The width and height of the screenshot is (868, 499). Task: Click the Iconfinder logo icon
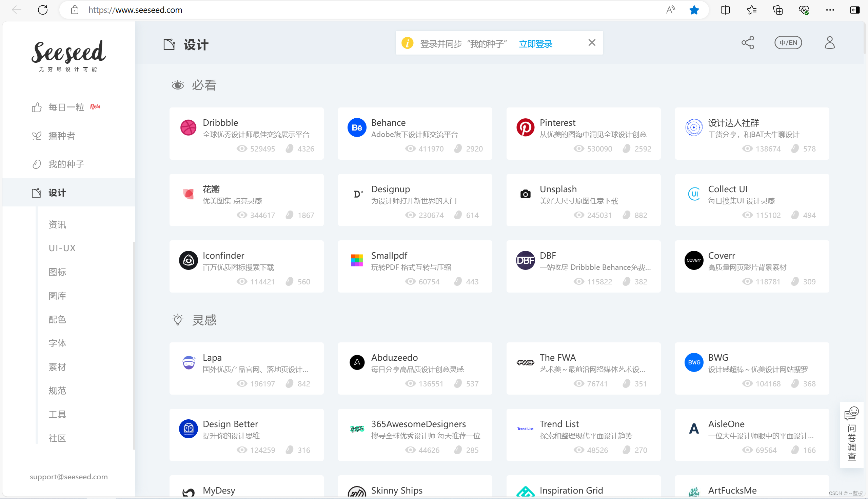click(x=188, y=260)
